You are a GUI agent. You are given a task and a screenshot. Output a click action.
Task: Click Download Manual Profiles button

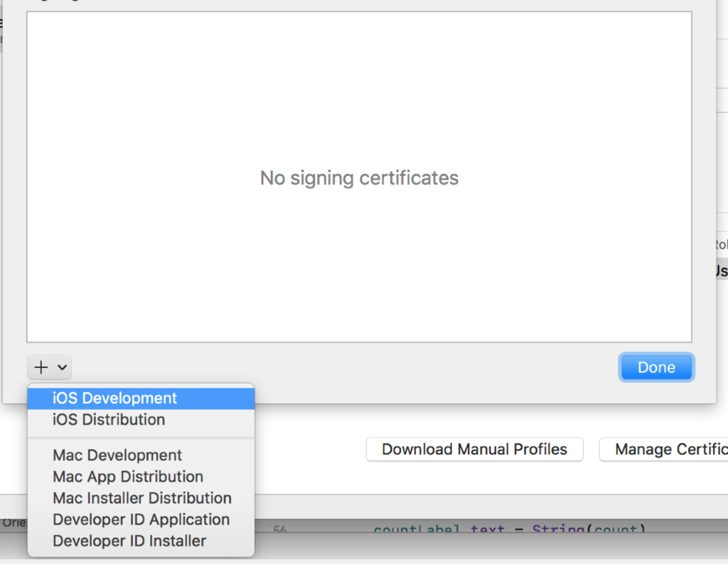coord(474,450)
